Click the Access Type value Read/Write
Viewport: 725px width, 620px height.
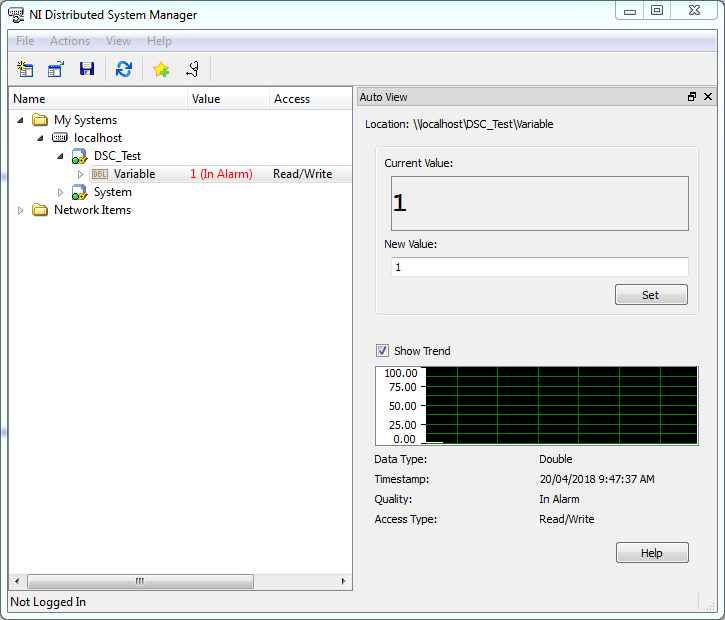566,519
